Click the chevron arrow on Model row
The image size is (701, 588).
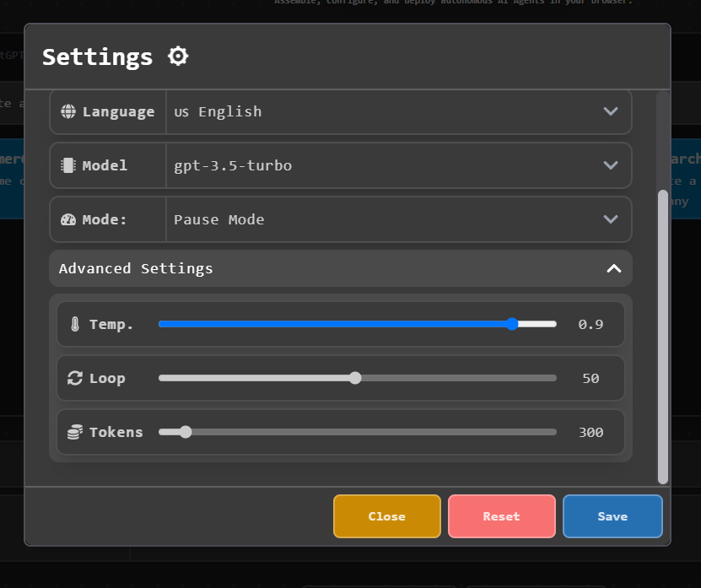[611, 165]
